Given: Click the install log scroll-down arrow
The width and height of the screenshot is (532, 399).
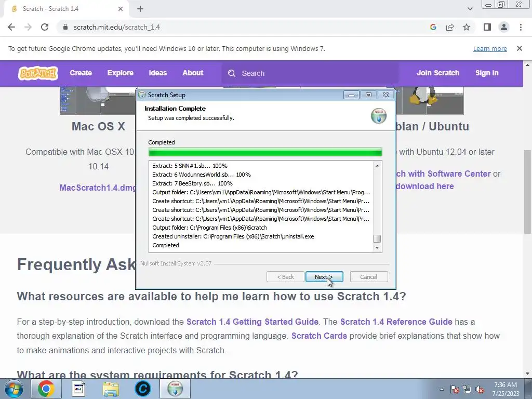Looking at the screenshot, I should 377,248.
